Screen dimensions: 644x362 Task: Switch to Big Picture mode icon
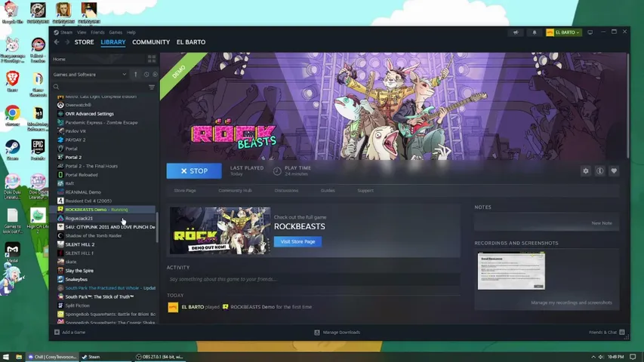click(x=590, y=32)
